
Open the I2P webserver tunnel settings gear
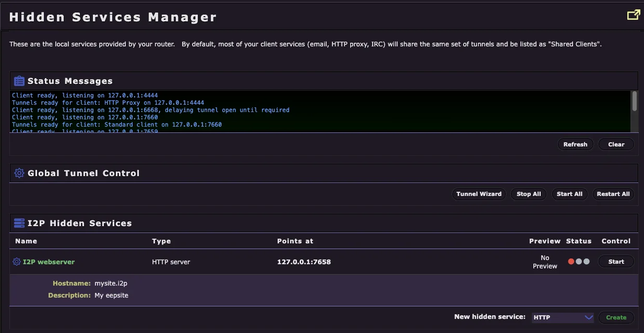pyautogui.click(x=16, y=261)
